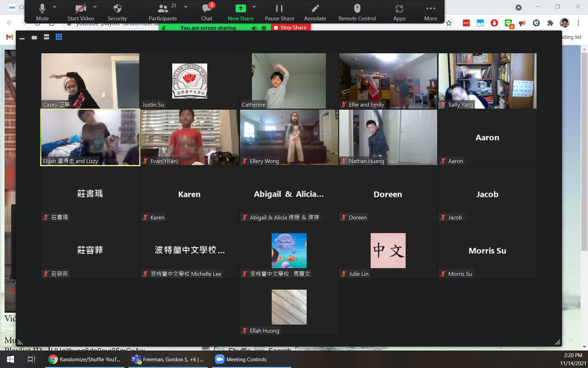Click the Stop Share button
This screenshot has width=588, height=368.
(290, 28)
